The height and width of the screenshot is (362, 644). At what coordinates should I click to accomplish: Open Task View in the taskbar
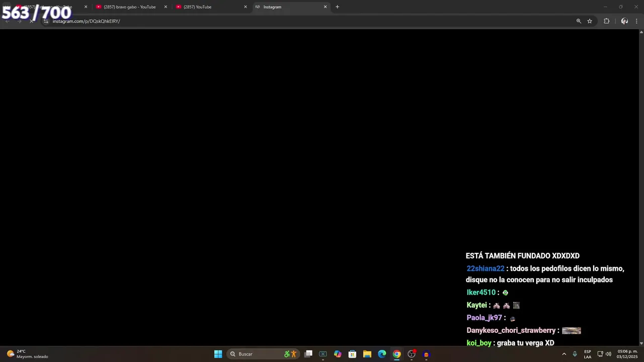(308, 354)
